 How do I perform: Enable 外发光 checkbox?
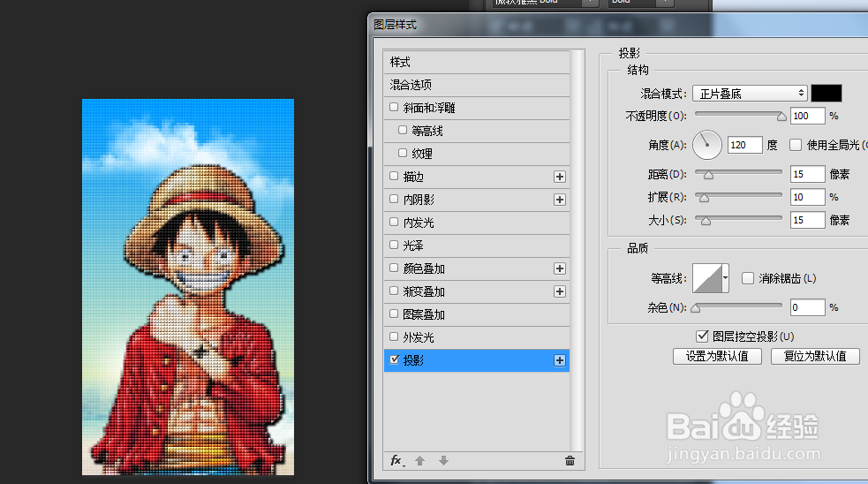click(394, 337)
